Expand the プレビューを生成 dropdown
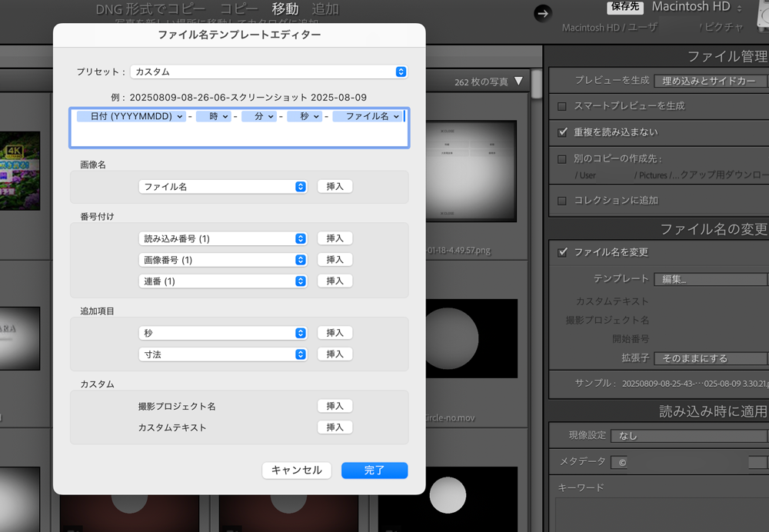 click(x=712, y=81)
